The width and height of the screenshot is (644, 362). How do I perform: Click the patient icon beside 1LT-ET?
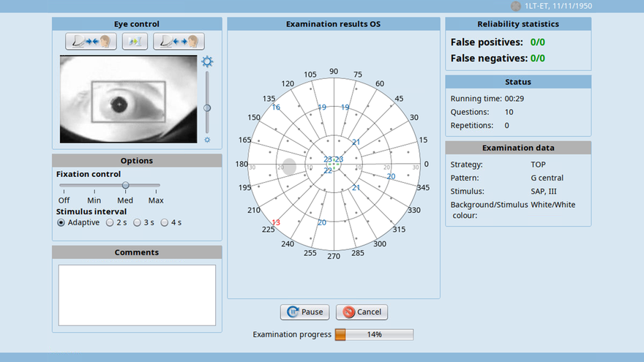pos(516,6)
